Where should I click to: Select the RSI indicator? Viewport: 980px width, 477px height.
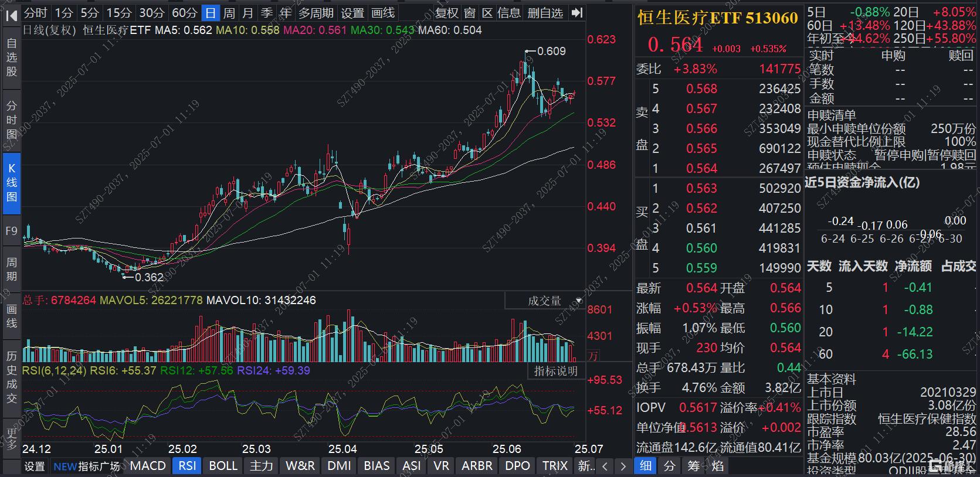pyautogui.click(x=188, y=466)
